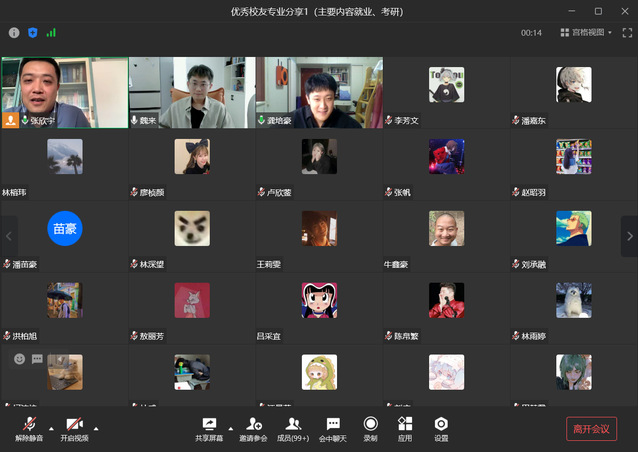This screenshot has height=452, width=638.
Task: Open the Invite participants (邀请参会) icon
Action: pos(253,427)
